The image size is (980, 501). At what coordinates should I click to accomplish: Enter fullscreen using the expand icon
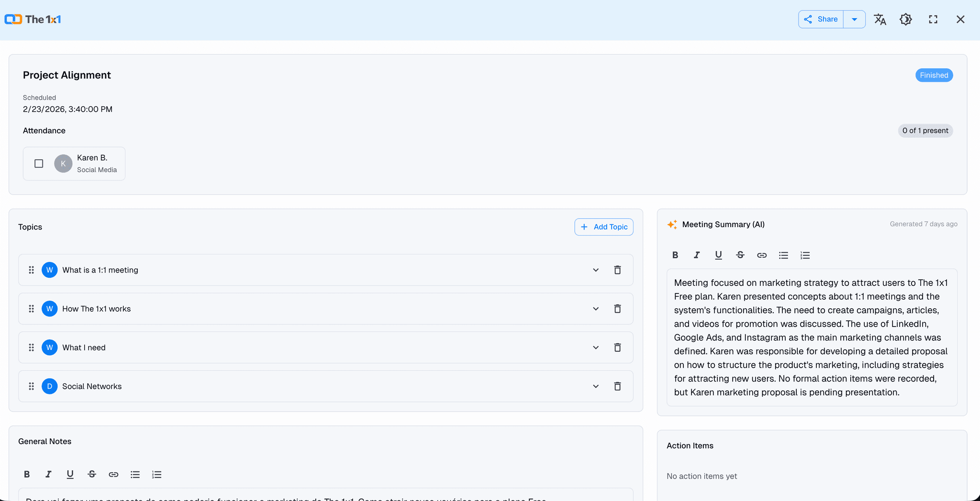[x=933, y=19]
